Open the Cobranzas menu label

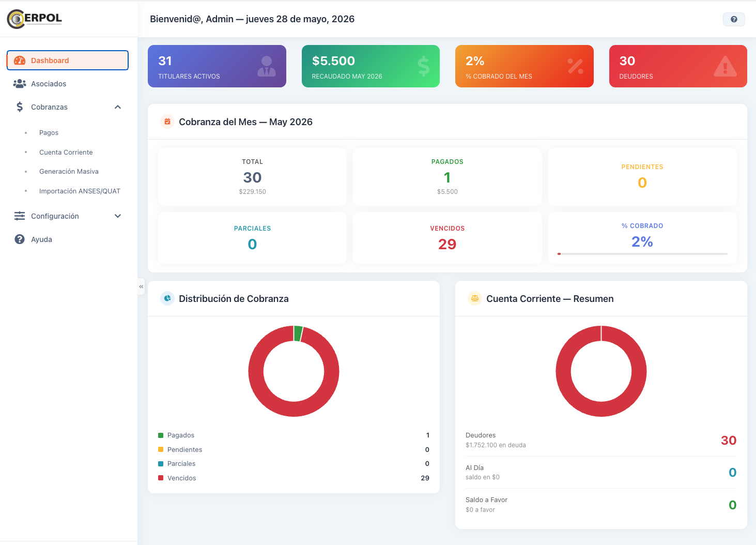[x=49, y=107]
